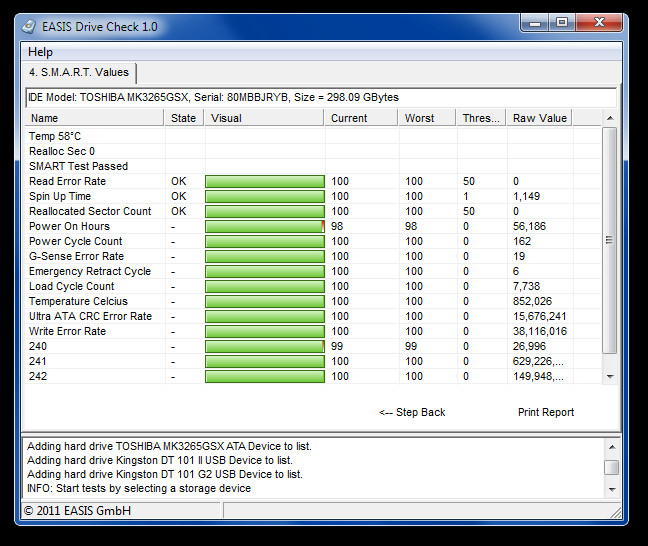Select the Temp 58°C row
The image size is (648, 546).
[313, 136]
